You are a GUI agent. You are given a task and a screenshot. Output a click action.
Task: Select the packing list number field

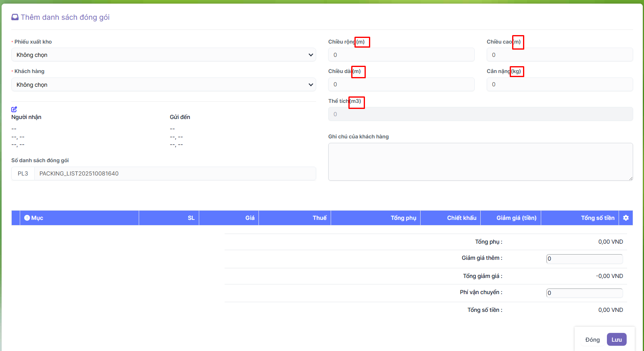(175, 173)
